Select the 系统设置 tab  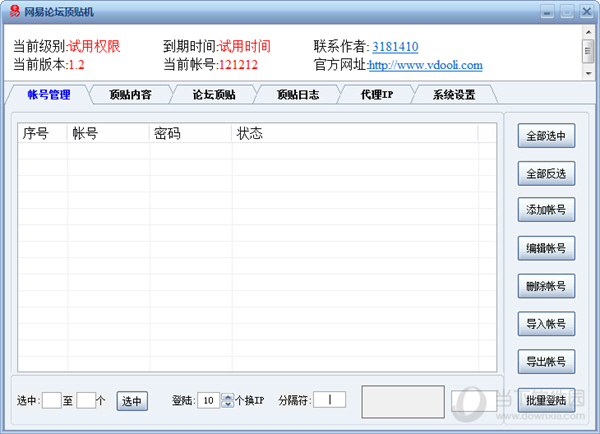pyautogui.click(x=454, y=95)
